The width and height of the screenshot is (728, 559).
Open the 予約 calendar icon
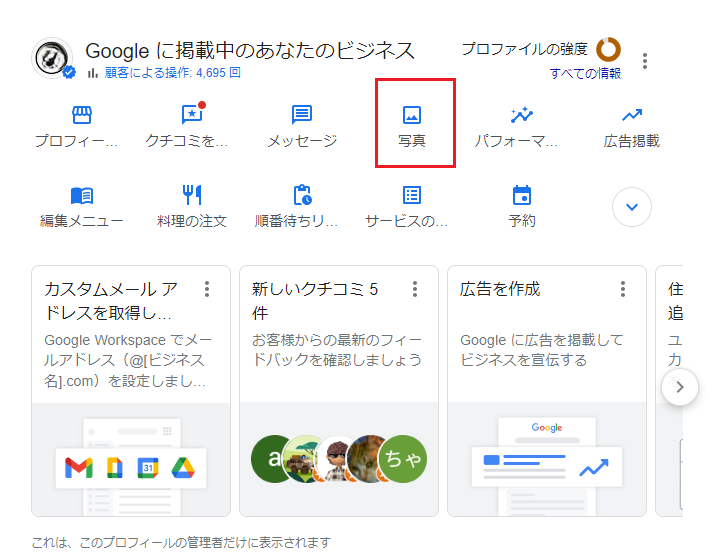[x=522, y=195]
